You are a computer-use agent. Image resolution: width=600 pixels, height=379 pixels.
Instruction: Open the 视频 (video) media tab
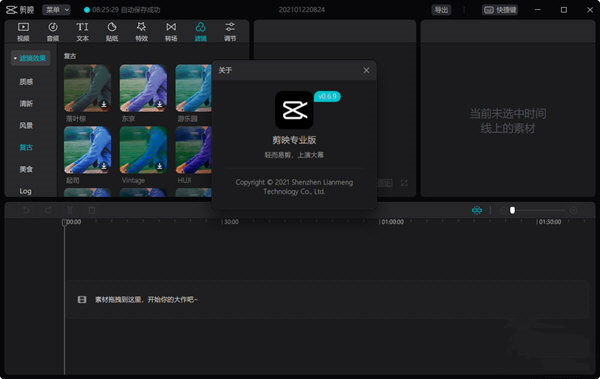pos(23,32)
